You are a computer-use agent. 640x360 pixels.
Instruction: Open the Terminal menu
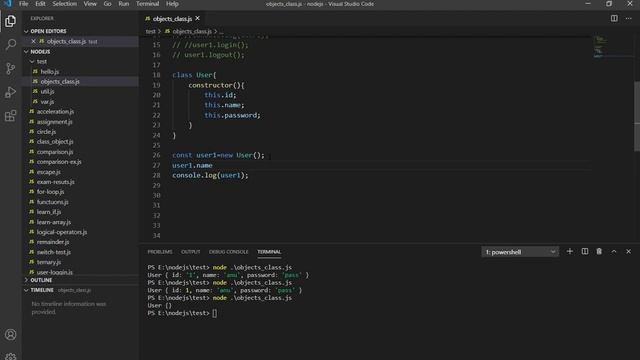pyautogui.click(x=147, y=4)
